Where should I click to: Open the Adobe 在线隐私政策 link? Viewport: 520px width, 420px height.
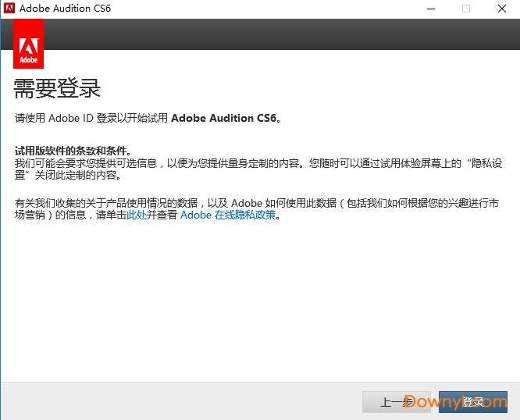228,215
